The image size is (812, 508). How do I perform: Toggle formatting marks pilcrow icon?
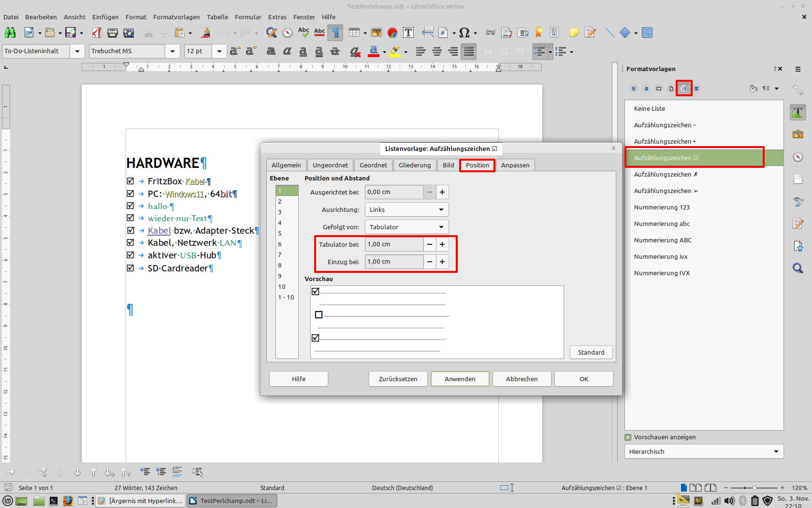pyautogui.click(x=335, y=32)
